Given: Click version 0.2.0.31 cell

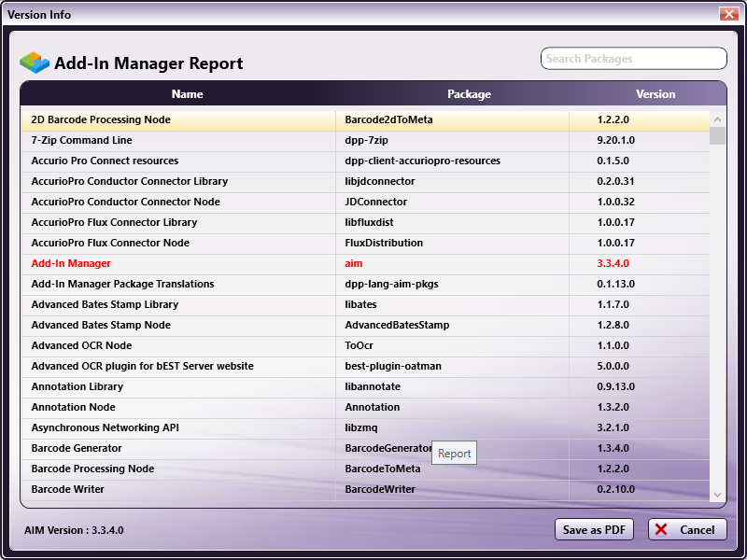Looking at the screenshot, I should 640,181.
